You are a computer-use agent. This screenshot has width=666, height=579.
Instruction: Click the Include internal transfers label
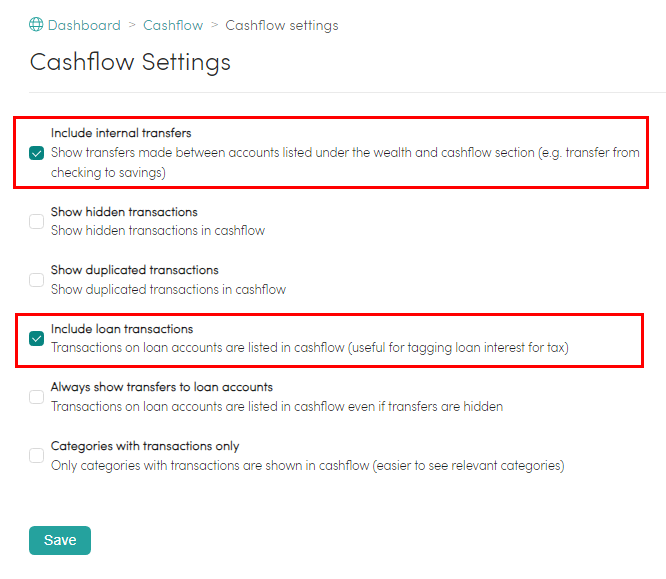(x=121, y=133)
